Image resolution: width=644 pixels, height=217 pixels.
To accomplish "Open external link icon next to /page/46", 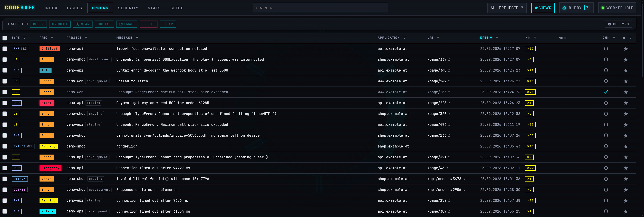I will click(447, 168).
